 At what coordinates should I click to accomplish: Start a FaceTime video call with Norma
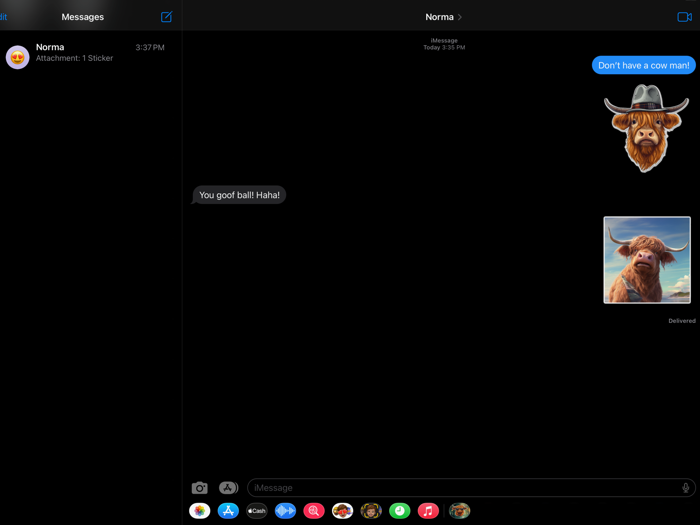[x=684, y=17]
